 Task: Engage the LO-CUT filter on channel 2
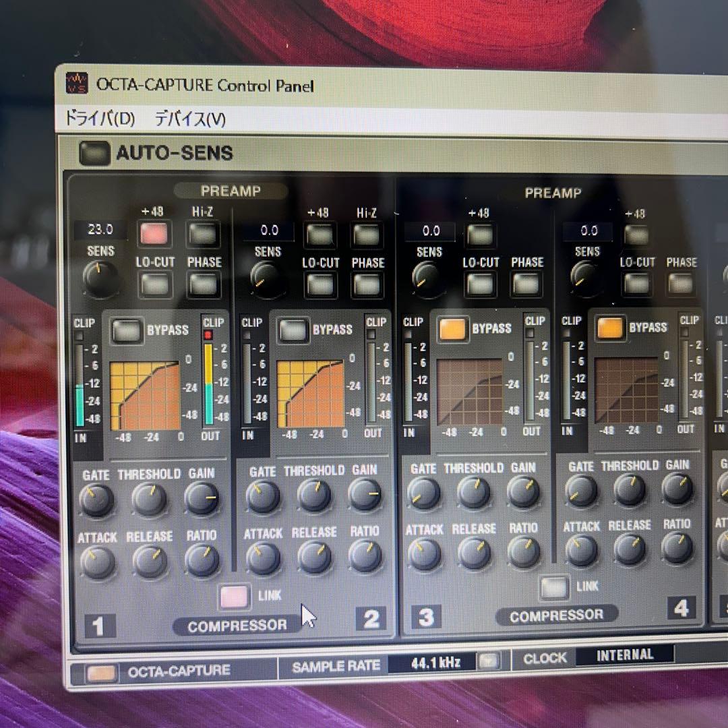pos(320,285)
